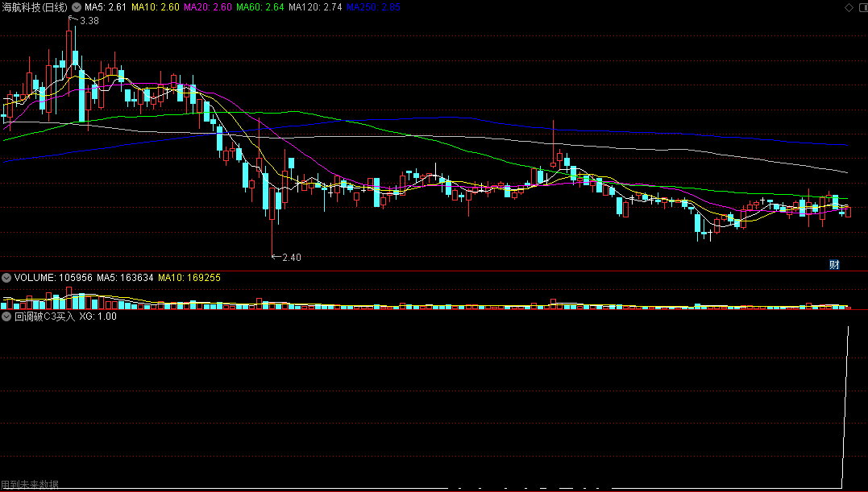
Task: Click the 回调破C3买入 indicator name
Action: point(44,316)
